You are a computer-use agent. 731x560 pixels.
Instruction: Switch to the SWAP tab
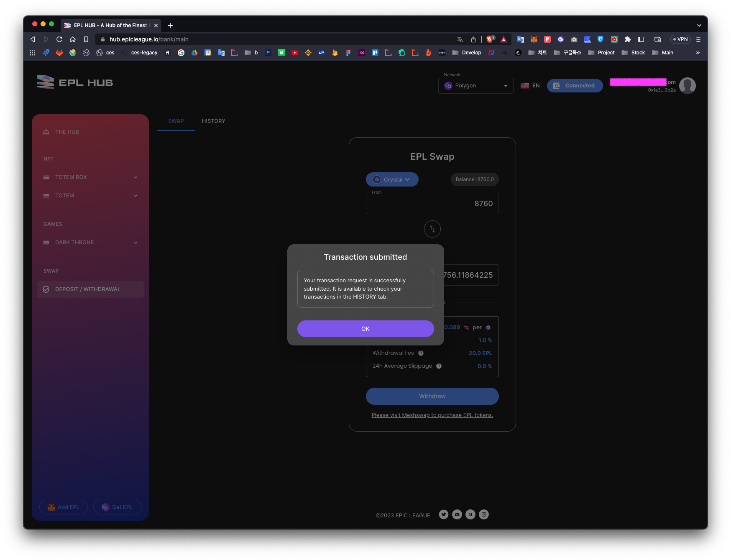[x=176, y=121]
